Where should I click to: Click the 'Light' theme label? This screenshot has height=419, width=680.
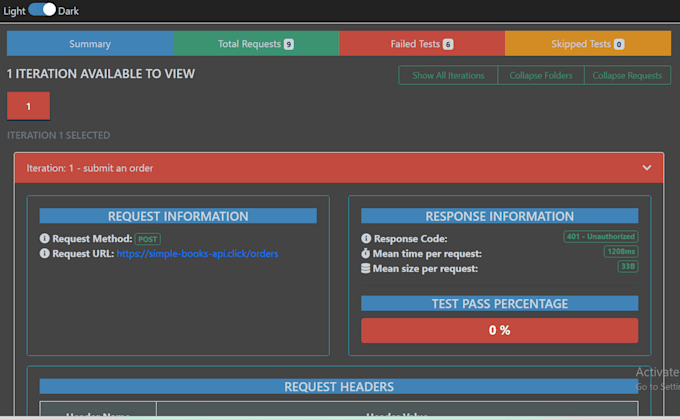pyautogui.click(x=14, y=11)
